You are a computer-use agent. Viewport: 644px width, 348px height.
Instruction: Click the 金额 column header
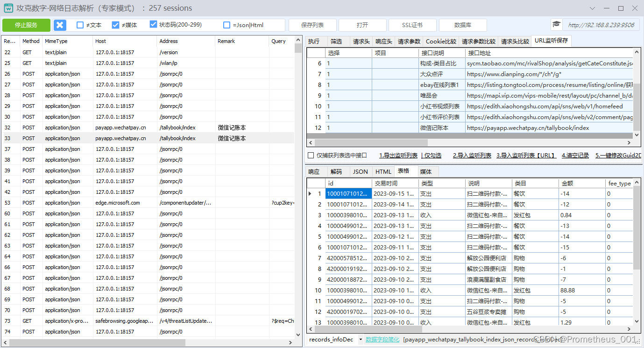582,184
